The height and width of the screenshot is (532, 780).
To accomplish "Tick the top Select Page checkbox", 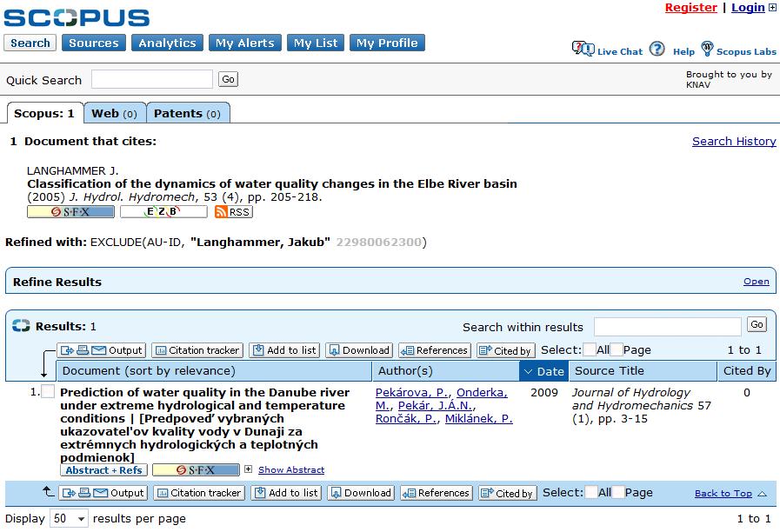I will [x=617, y=350].
